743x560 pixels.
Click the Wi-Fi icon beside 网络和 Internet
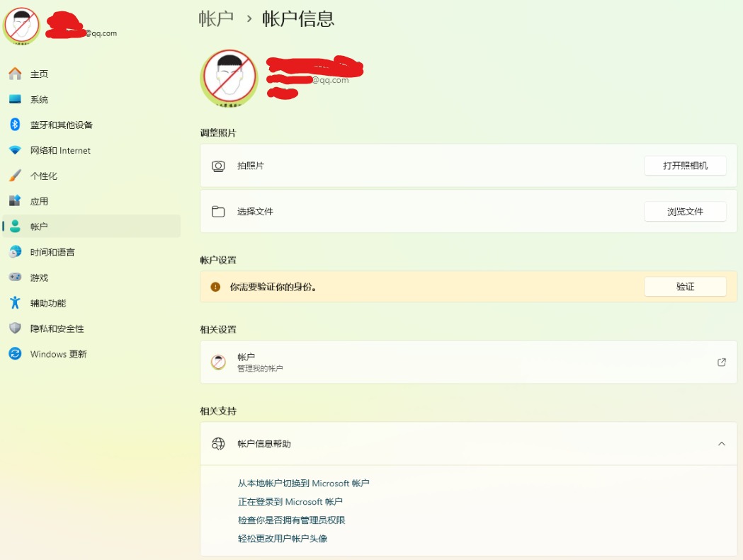(15, 149)
